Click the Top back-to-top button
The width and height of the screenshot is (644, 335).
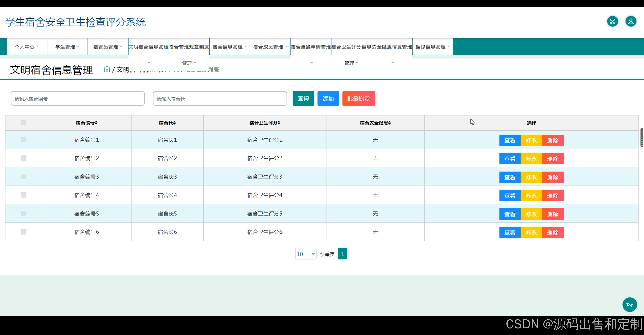coord(629,305)
